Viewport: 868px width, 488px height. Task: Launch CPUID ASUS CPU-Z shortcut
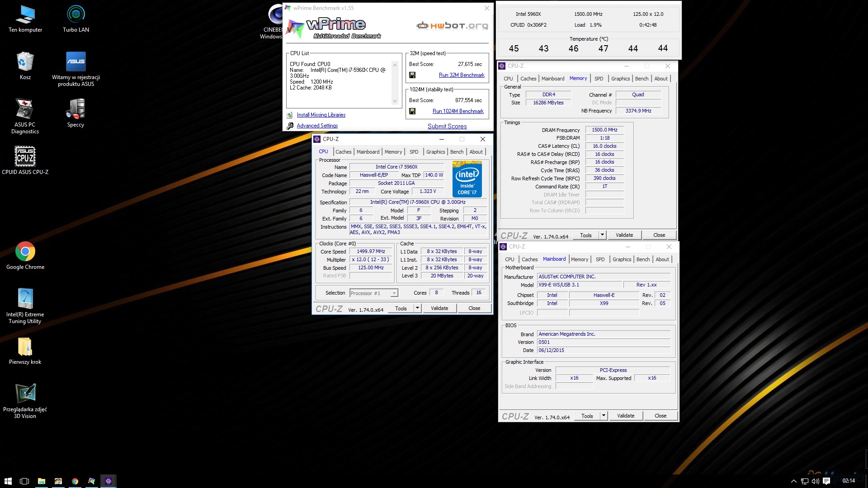(25, 160)
